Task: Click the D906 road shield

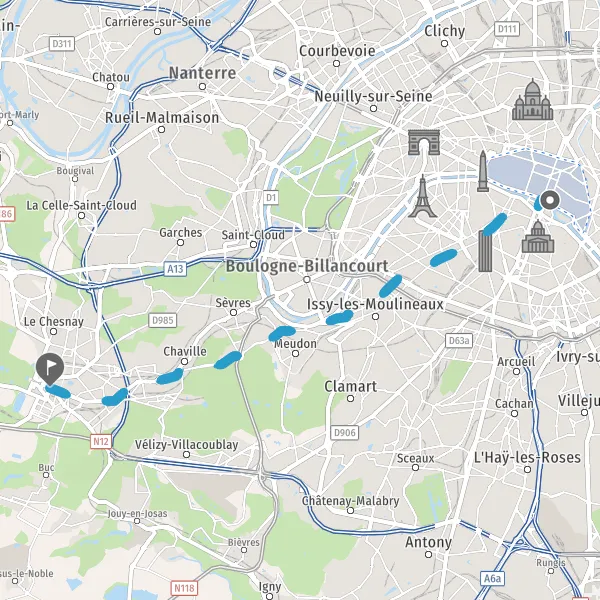Action: [x=344, y=432]
